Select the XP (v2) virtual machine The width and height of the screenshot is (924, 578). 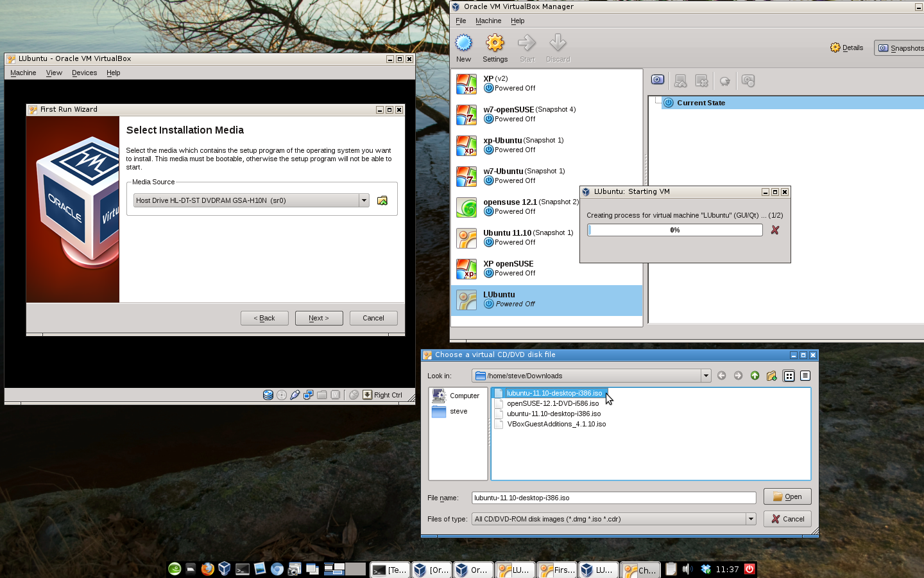point(547,83)
